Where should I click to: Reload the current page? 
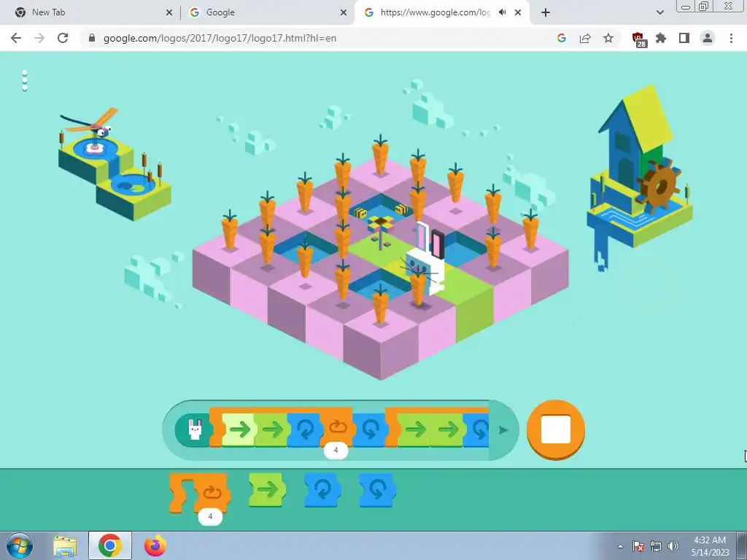[x=63, y=38]
